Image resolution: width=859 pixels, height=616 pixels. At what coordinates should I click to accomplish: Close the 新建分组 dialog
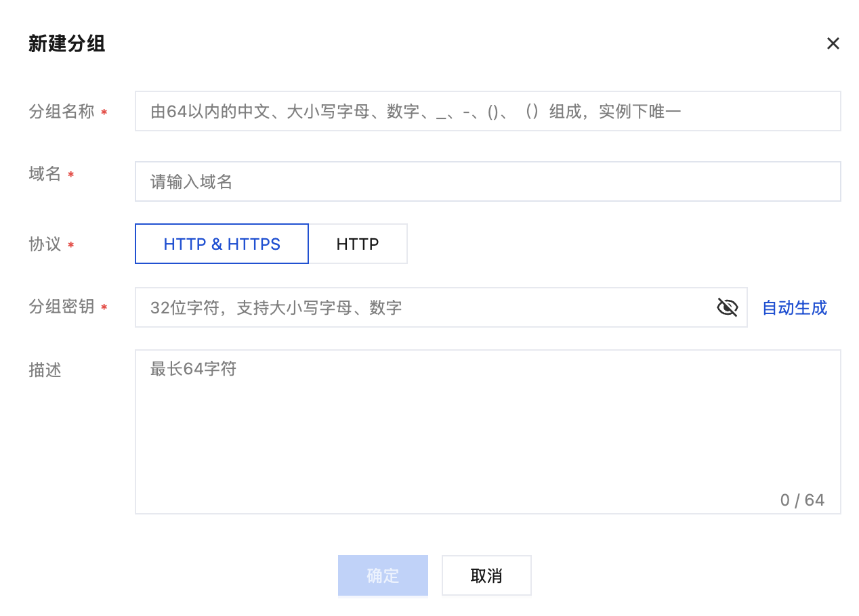click(833, 44)
